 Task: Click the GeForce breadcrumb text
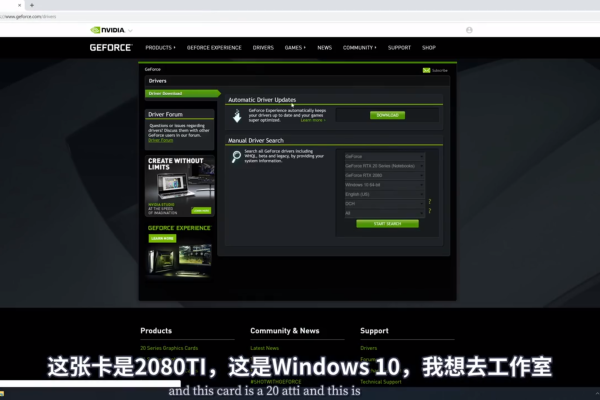153,69
